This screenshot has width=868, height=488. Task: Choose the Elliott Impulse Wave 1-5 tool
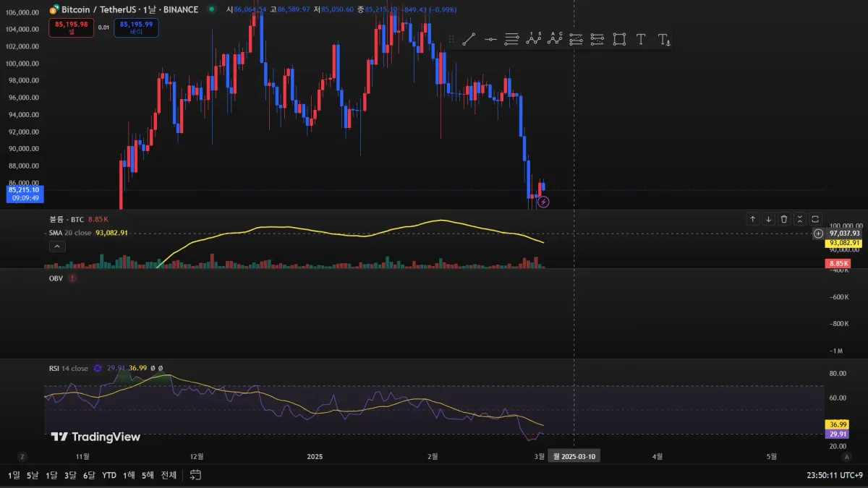point(534,39)
